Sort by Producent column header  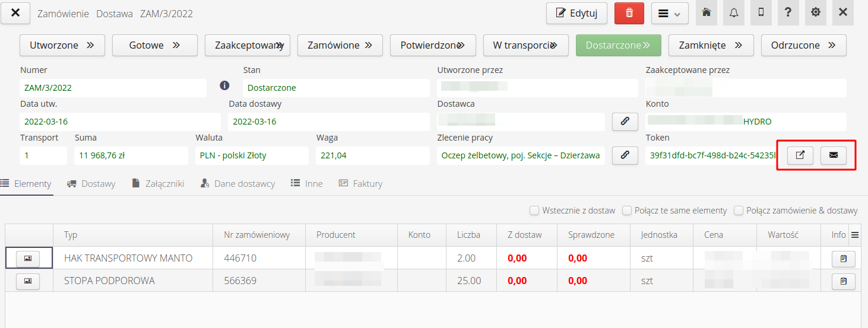pos(351,235)
